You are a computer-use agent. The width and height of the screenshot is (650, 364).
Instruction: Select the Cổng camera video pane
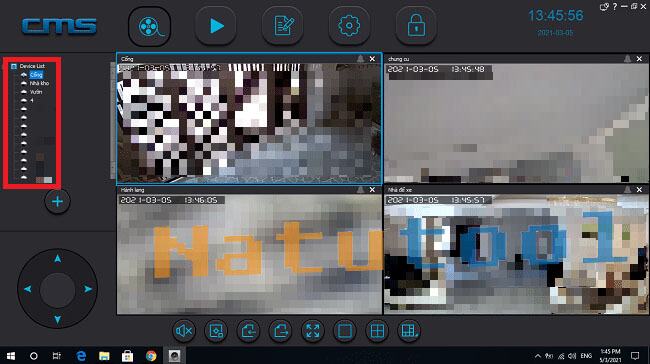click(249, 123)
